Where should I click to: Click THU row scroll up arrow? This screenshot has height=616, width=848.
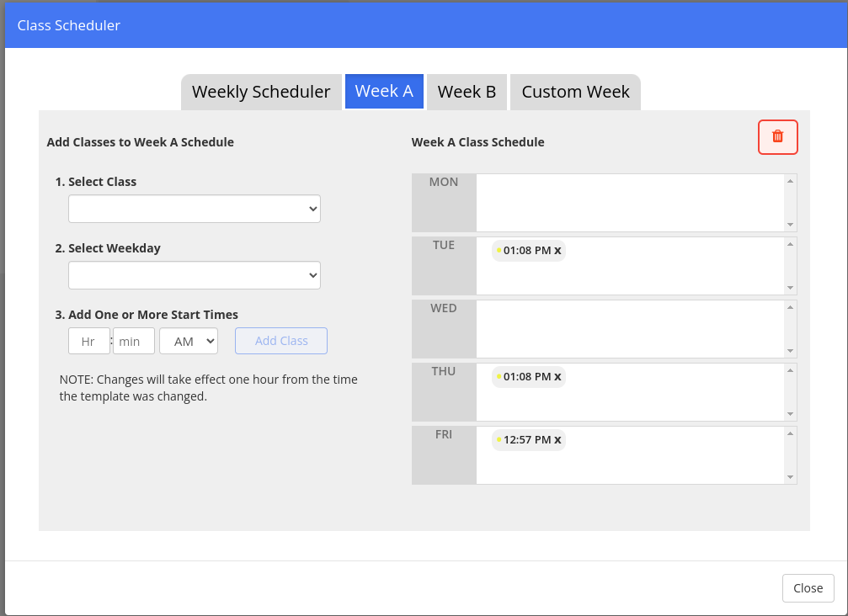(790, 370)
